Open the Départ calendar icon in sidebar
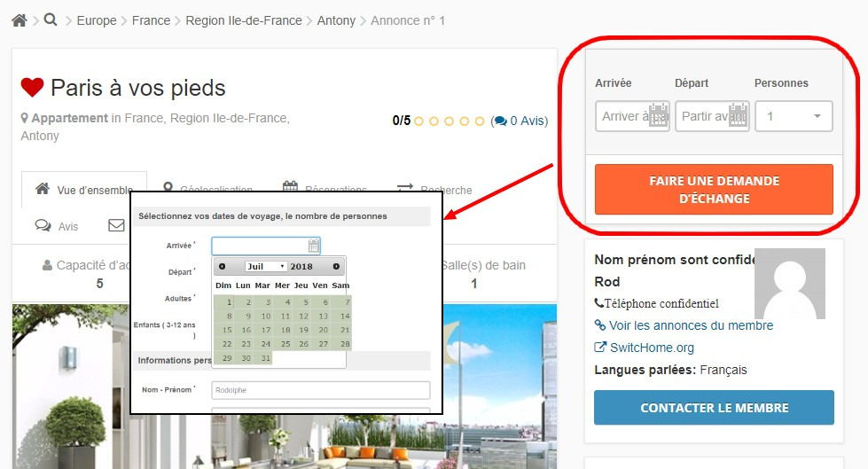 738,115
